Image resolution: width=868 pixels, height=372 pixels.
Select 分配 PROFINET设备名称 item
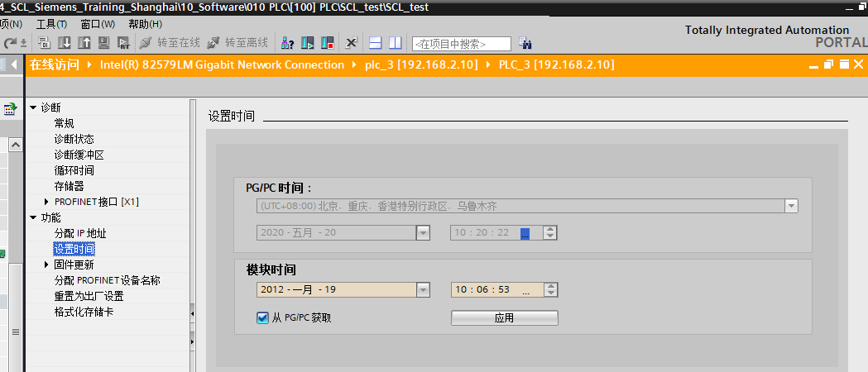pyautogui.click(x=107, y=280)
